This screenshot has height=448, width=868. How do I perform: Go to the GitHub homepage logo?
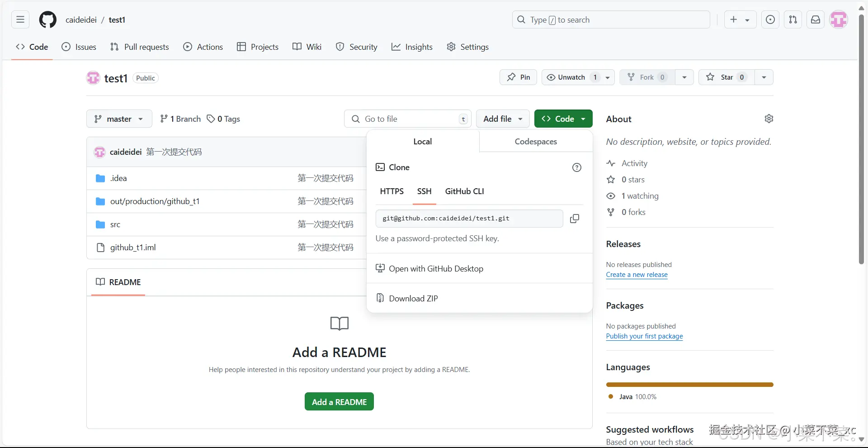(x=48, y=20)
